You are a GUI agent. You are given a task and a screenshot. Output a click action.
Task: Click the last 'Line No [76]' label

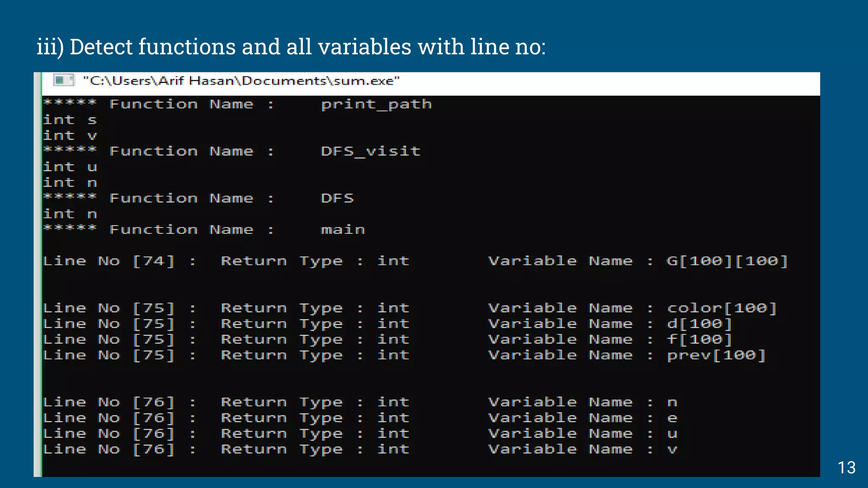pos(108,449)
